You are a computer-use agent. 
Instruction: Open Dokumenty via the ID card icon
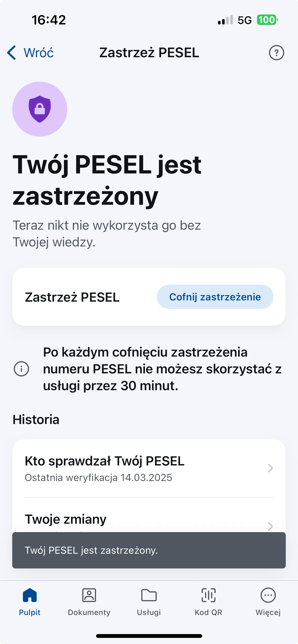(x=89, y=595)
